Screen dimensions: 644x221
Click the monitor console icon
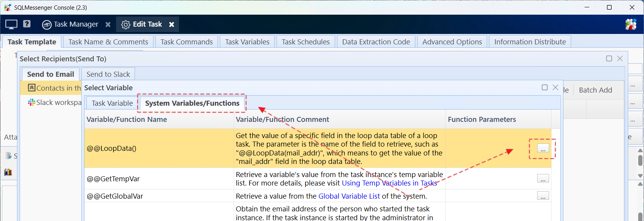click(x=11, y=24)
